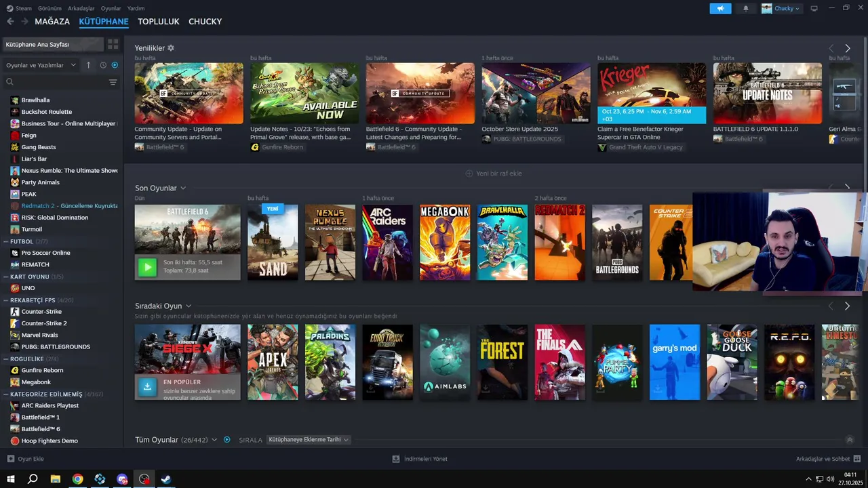Open The Forest game cover
This screenshot has width=868, height=488.
click(x=502, y=362)
